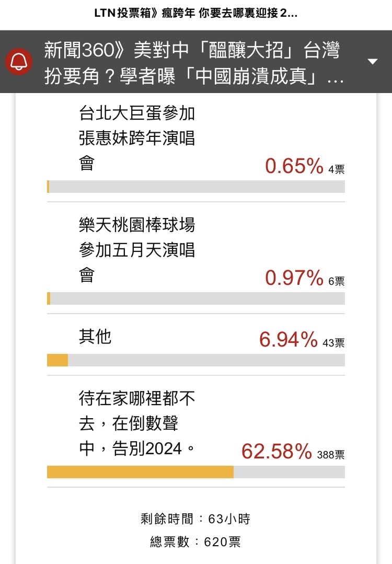
Task: Click the 五月天 option progress bar
Action: 196,298
